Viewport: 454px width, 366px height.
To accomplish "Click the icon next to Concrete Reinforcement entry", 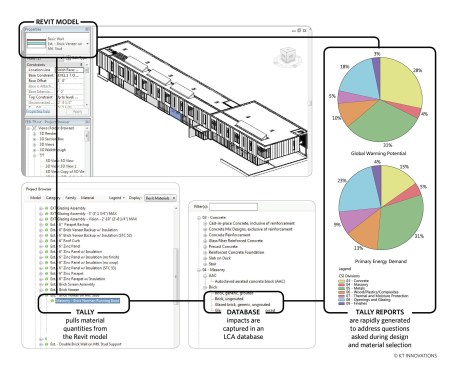I will tap(205, 235).
